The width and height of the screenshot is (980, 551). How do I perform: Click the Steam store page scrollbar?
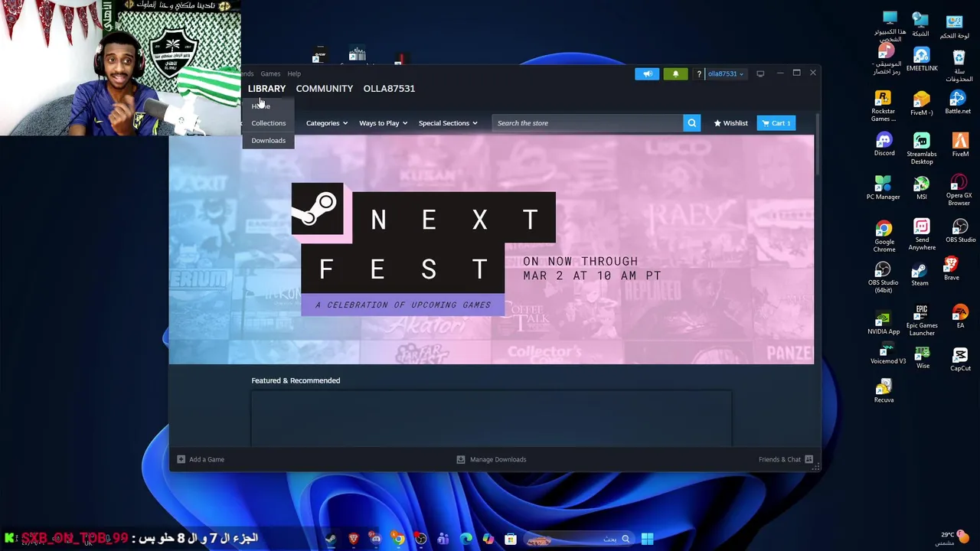point(817,145)
